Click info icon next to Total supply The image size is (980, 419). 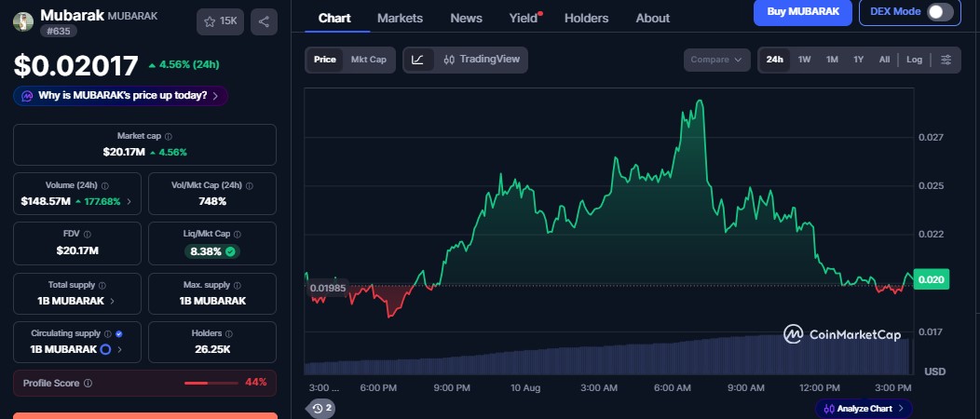coord(102,285)
